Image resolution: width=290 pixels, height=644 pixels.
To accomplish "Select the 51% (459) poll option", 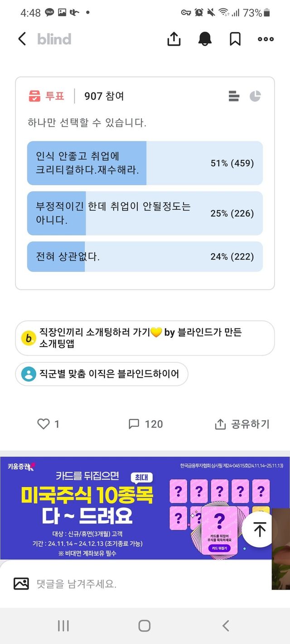I will [x=145, y=163].
